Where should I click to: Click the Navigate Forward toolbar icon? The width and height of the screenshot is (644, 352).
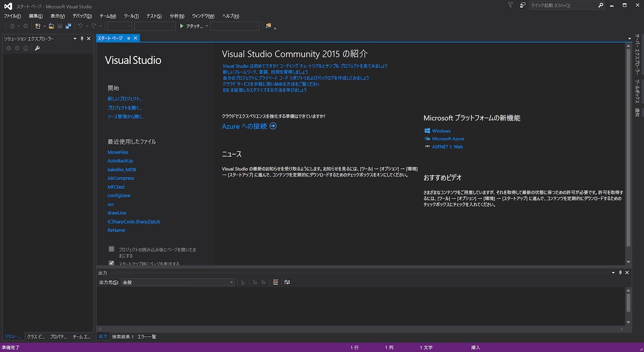coord(25,26)
